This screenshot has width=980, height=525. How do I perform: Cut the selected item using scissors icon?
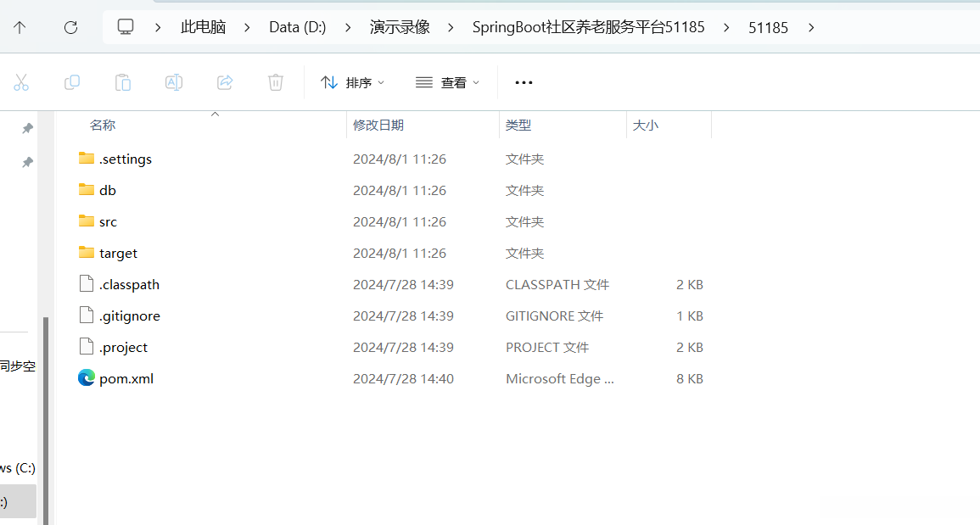click(21, 82)
